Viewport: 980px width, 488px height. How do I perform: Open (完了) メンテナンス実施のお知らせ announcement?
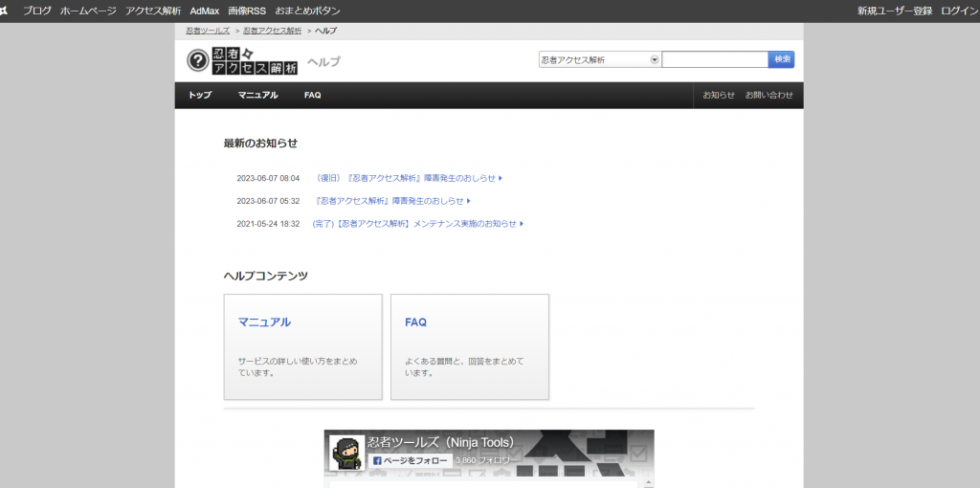pyautogui.click(x=417, y=224)
